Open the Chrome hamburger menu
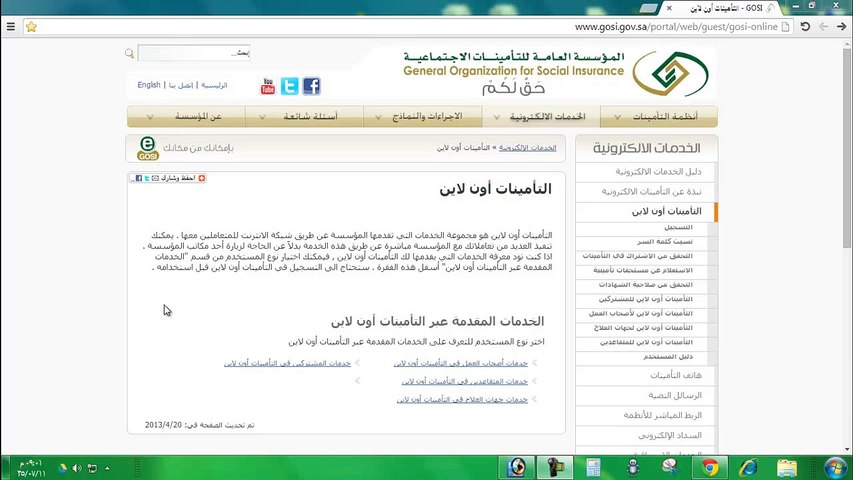 tap(11, 26)
